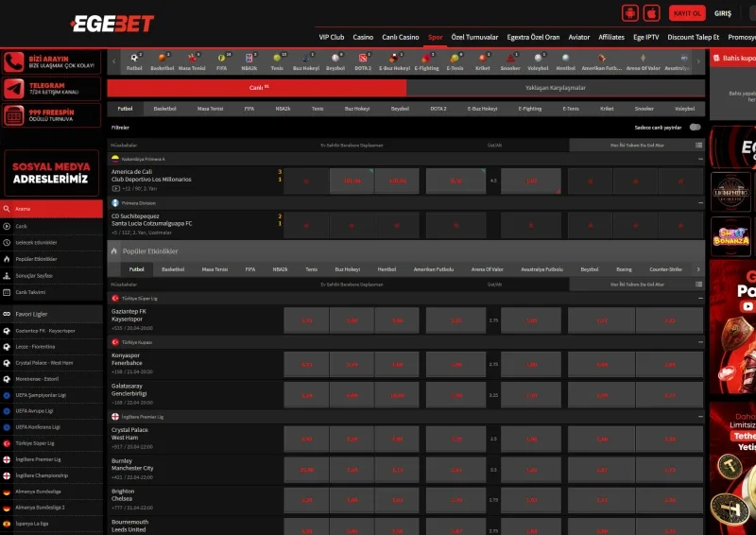Open the Favori Ligler sidebar header
Viewport: 756px width, 535px height.
coord(51,314)
